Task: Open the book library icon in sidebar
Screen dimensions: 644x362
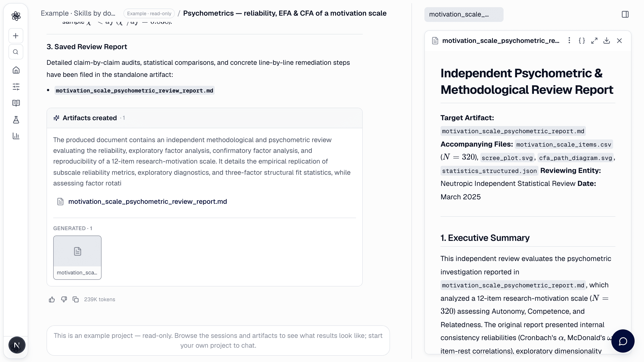Action: point(16,103)
